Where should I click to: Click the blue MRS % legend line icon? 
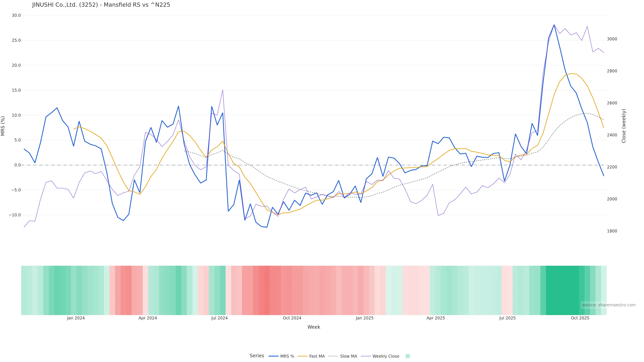point(273,356)
